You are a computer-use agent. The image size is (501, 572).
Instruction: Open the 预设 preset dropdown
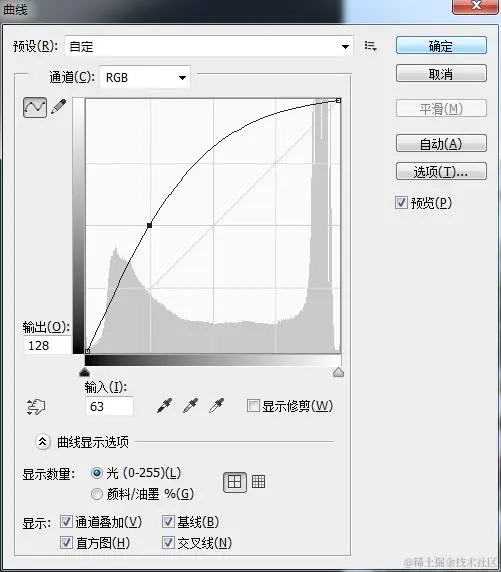coord(209,46)
